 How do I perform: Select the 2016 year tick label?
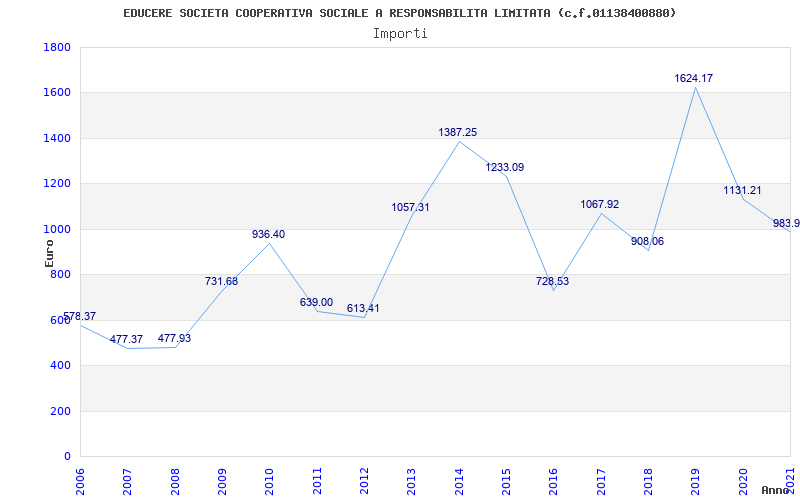pyautogui.click(x=553, y=482)
